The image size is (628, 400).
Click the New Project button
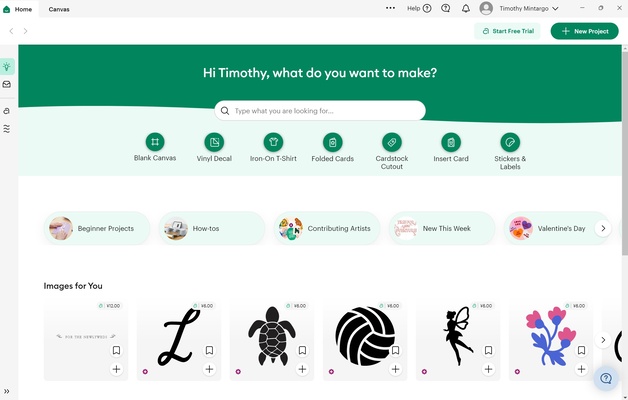(x=584, y=31)
